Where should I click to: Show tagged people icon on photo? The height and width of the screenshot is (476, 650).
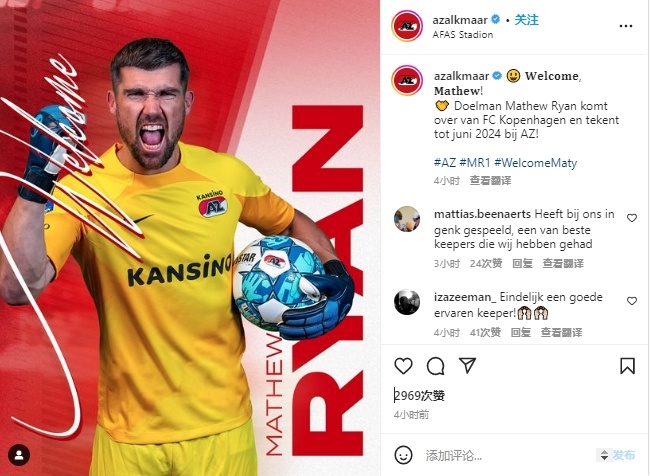click(x=19, y=455)
